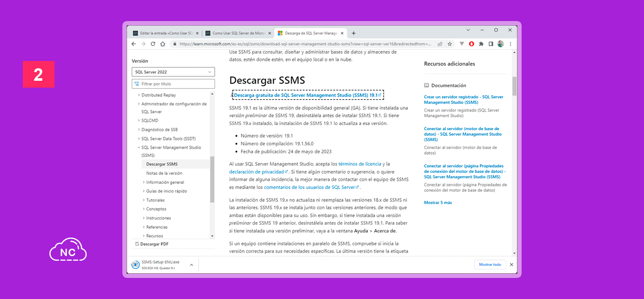Viewport: 644px width, 299px height.
Task: Open 'Crear un servidor registrado' resource link
Action: point(464,100)
